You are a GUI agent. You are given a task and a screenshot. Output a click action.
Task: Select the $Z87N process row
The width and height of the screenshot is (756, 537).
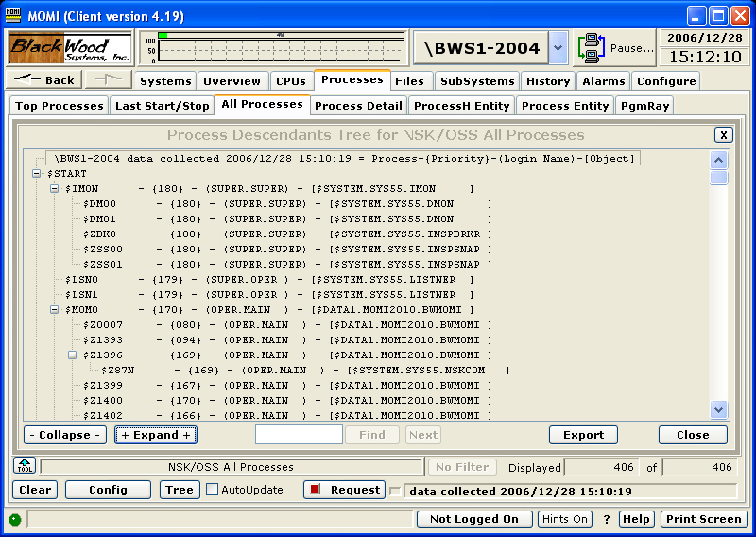coord(304,370)
